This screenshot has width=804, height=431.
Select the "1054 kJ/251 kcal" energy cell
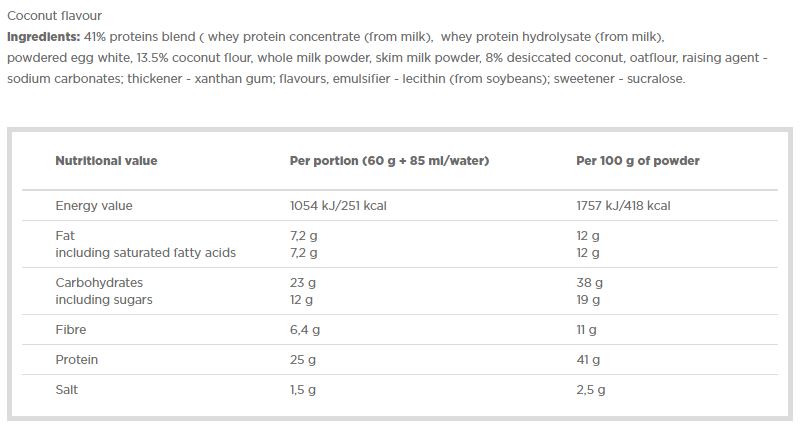tap(337, 206)
